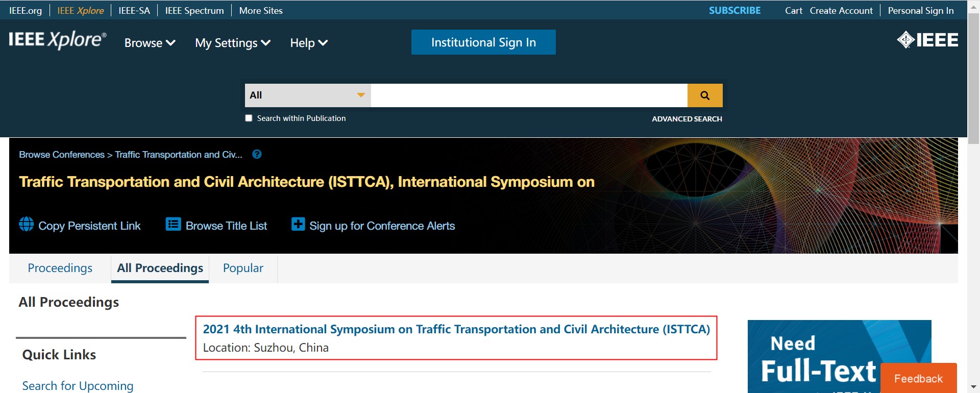This screenshot has width=980, height=393.
Task: Click the IEEE logo at top right
Action: pyautogui.click(x=927, y=40)
